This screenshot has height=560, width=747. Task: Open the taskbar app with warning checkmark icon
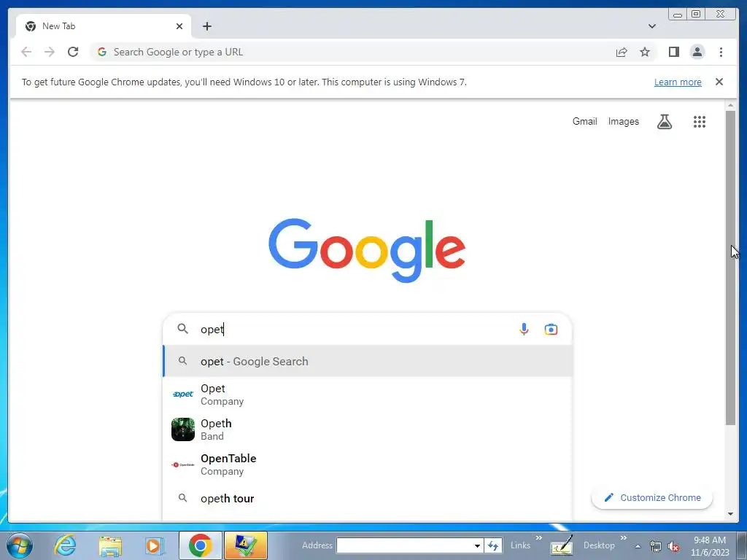[245, 545]
